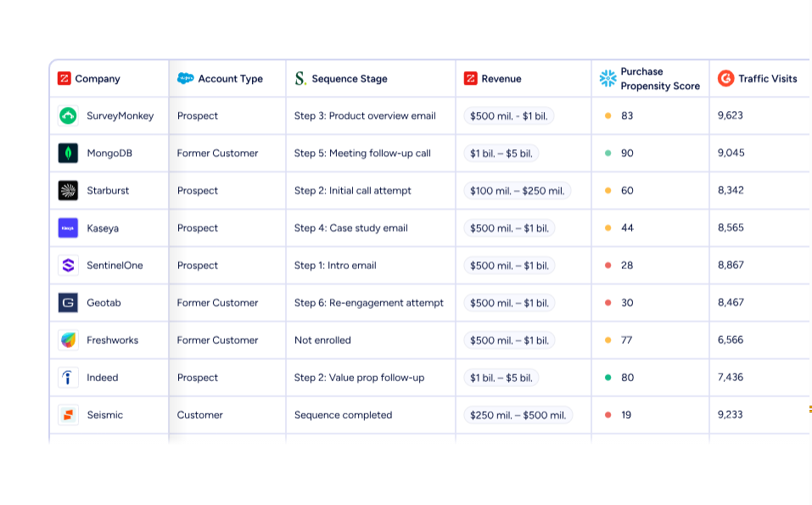Click traffic visits value 9,623
Viewport: 812px width, 505px height.
(x=731, y=115)
